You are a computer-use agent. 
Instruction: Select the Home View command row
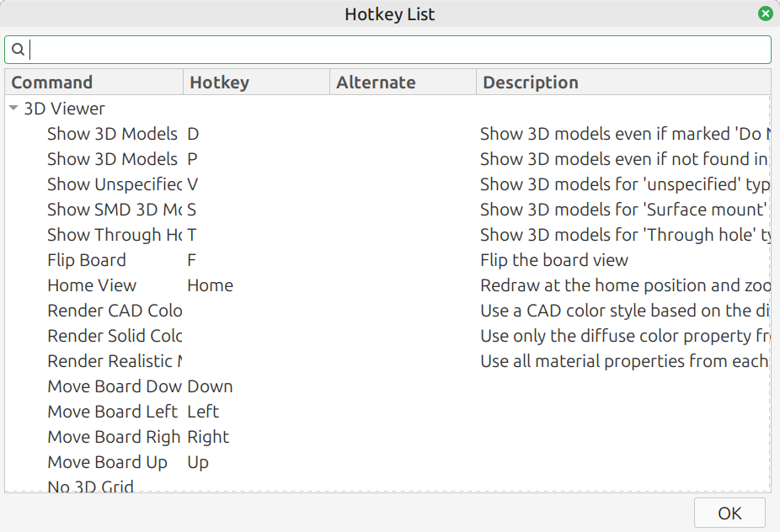(388, 285)
